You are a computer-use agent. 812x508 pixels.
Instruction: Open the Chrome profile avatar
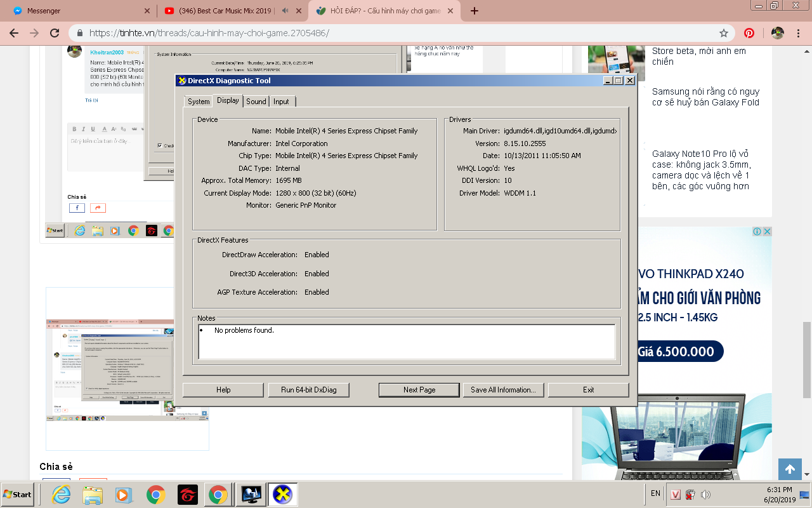coord(777,33)
